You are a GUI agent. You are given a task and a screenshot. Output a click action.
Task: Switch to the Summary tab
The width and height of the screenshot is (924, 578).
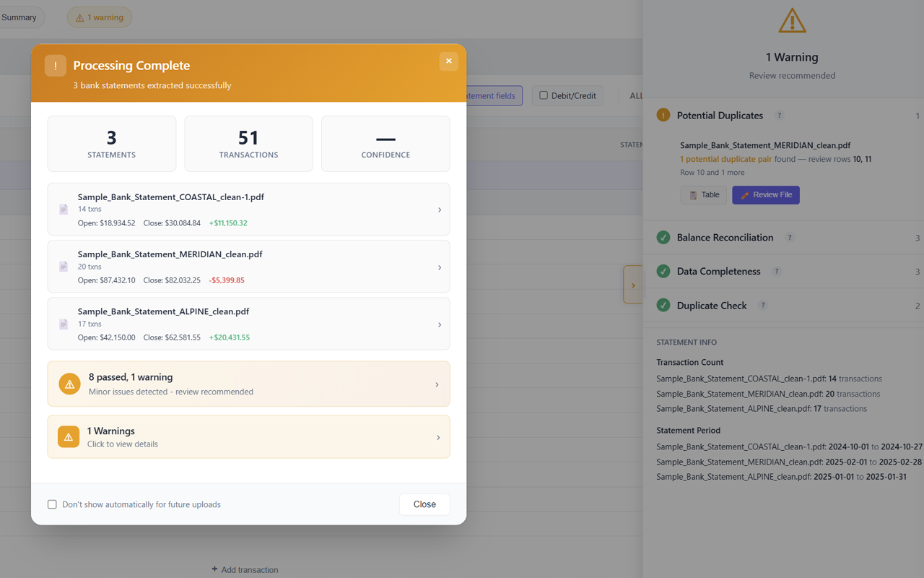pyautogui.click(x=19, y=17)
